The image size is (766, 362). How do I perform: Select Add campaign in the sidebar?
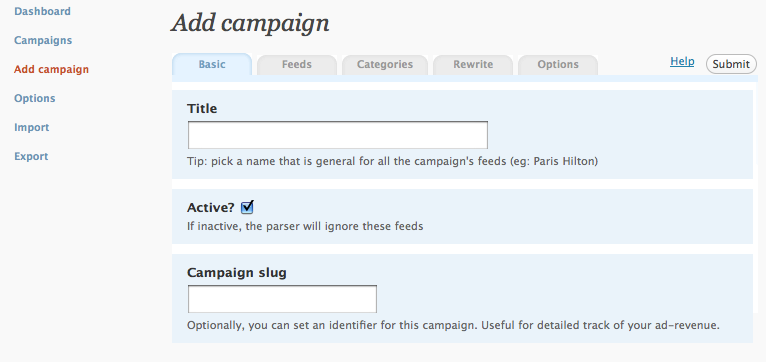point(51,69)
